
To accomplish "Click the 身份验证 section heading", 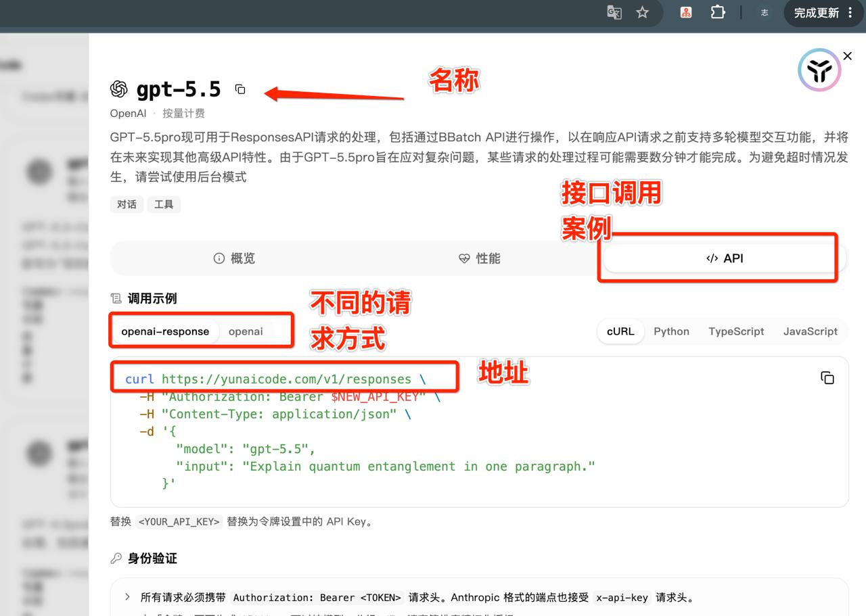I will (x=152, y=559).
